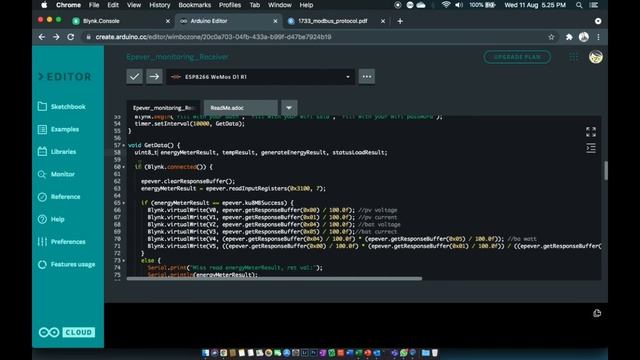Click the Wi-Fi status icon
The image size is (640, 360).
[x=446, y=5]
